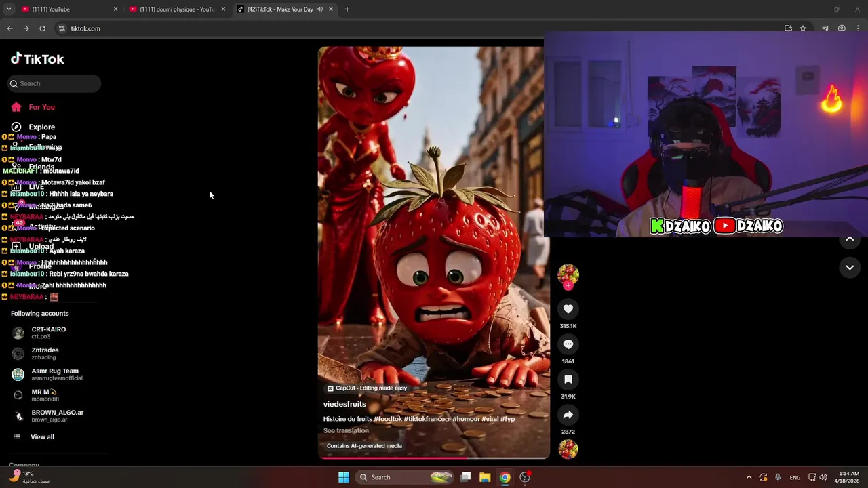The height and width of the screenshot is (488, 868).
Task: Click the #fyp hashtag
Action: (507, 419)
